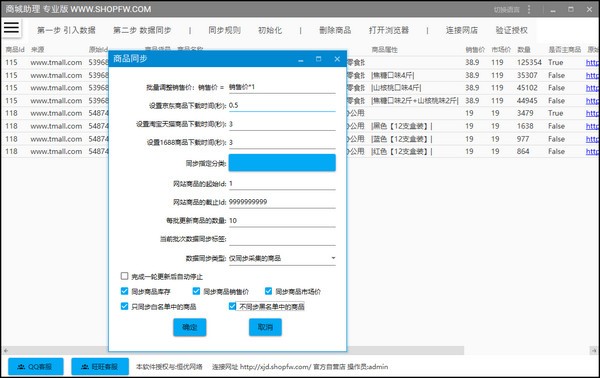Toggle 不同步黑名单中的商品 checkbox
The height and width of the screenshot is (378, 600).
(232, 306)
